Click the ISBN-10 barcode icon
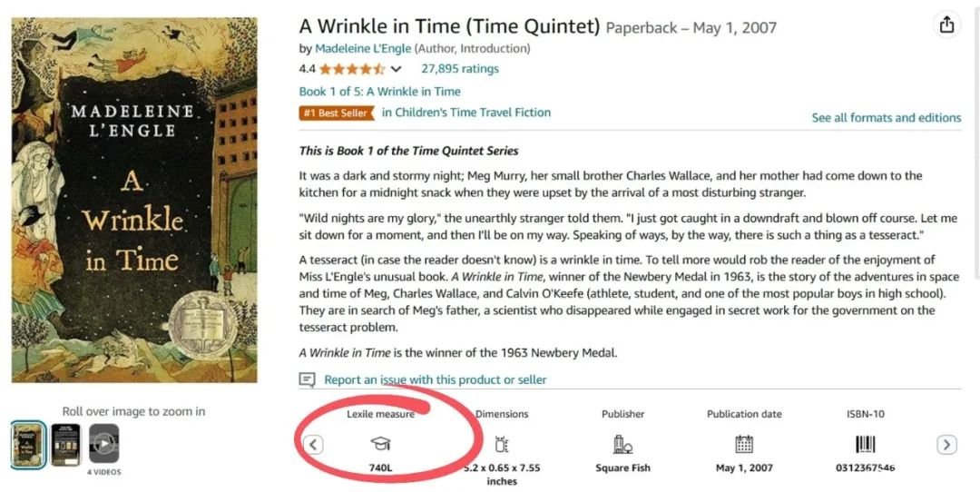The image size is (980, 492). (x=865, y=444)
